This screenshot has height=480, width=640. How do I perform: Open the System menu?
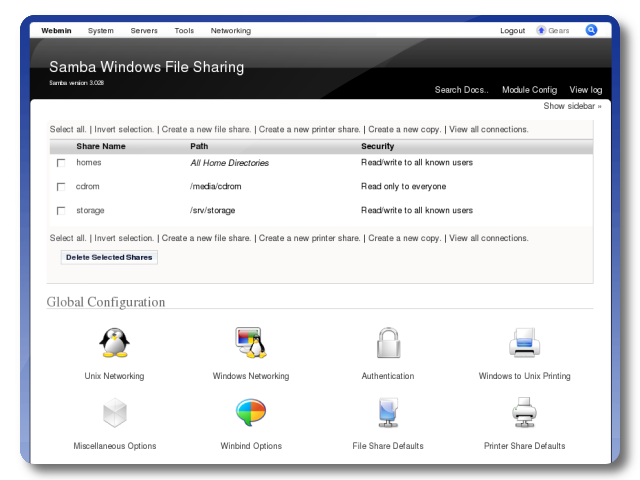click(x=100, y=31)
